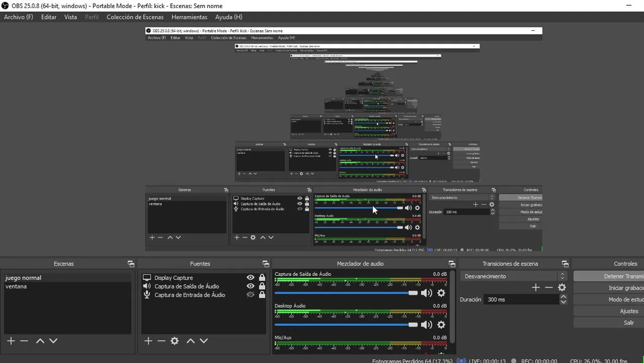The image size is (644, 363).
Task: Click the Desktop Audio volume slider
Action: [346, 325]
